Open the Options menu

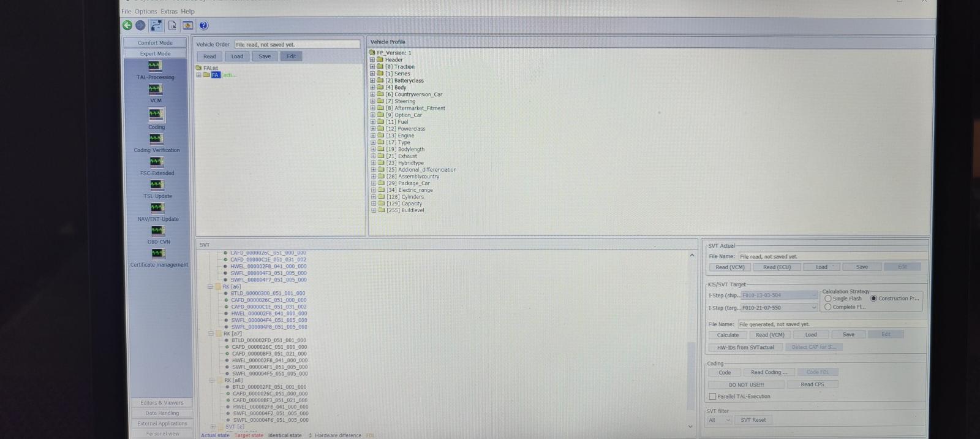tap(146, 12)
